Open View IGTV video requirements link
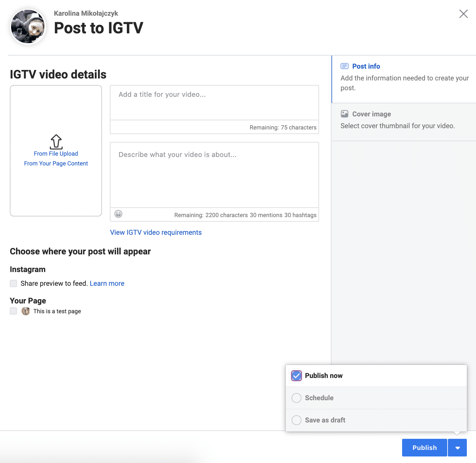 pyautogui.click(x=156, y=232)
